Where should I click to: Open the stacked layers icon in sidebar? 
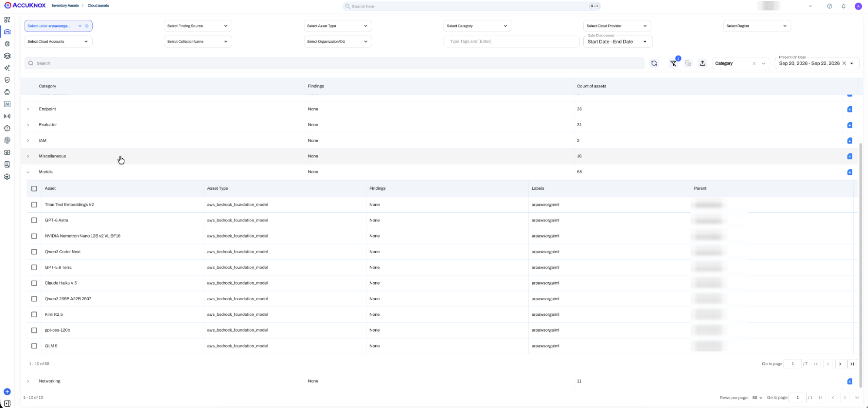(x=7, y=56)
